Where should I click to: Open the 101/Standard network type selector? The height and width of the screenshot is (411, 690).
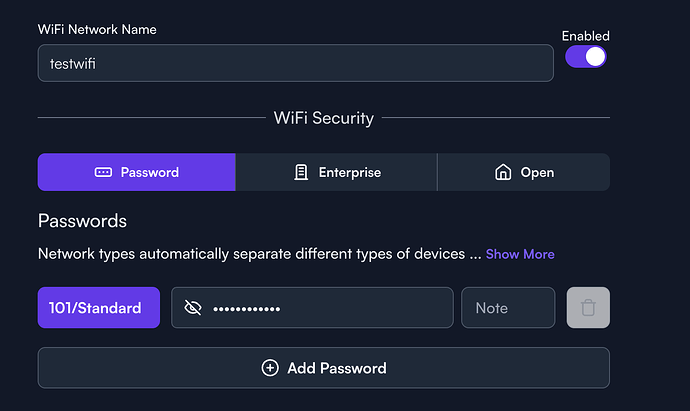pos(99,308)
